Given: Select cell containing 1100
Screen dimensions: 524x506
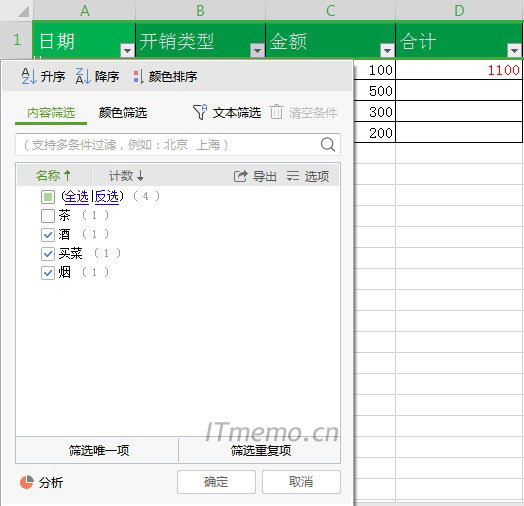Looking at the screenshot, I should pos(459,70).
